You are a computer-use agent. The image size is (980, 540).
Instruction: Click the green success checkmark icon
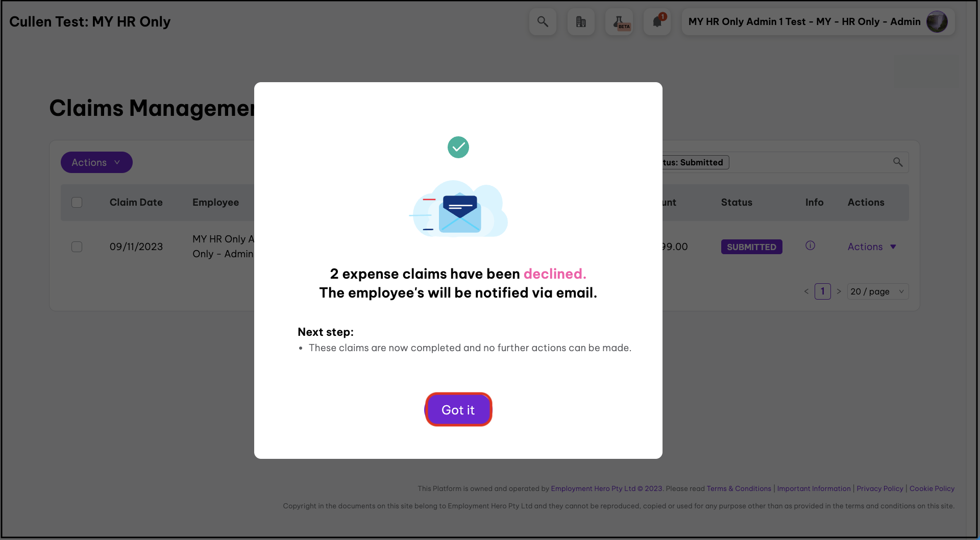(458, 148)
